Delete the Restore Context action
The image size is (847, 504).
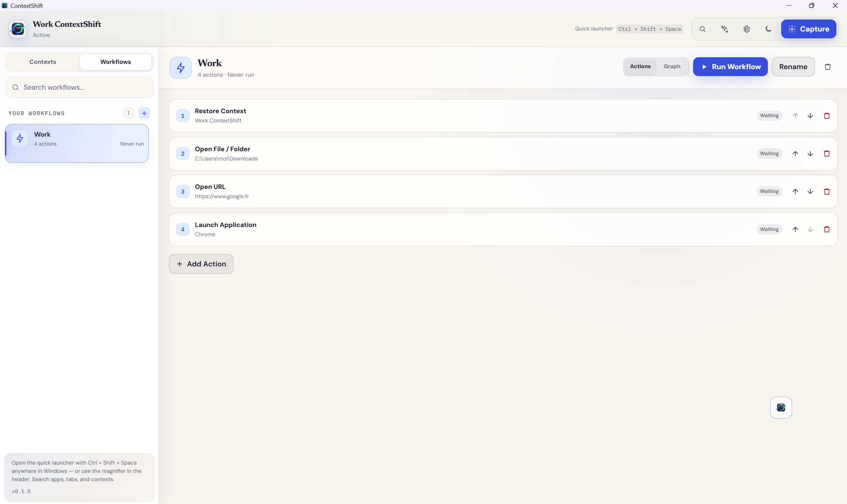pos(826,115)
